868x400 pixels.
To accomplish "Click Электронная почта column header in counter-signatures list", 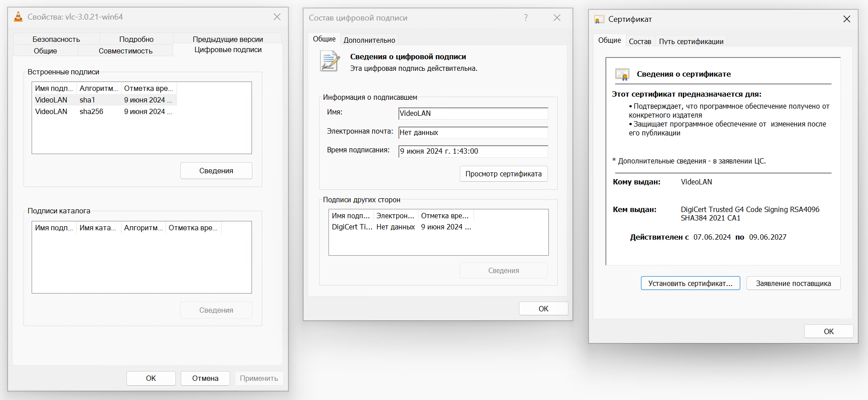I will 395,216.
